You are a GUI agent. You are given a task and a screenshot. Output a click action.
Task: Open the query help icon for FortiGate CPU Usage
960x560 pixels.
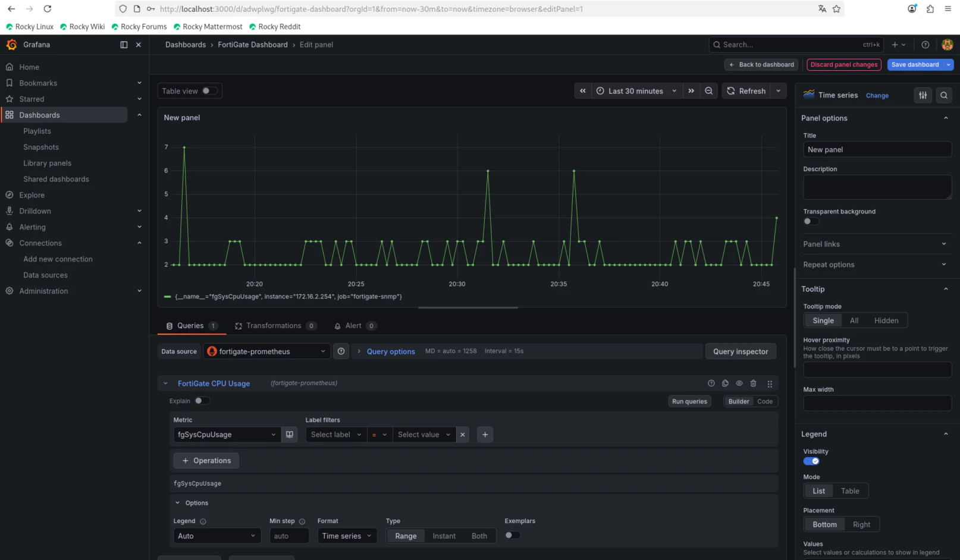click(711, 383)
